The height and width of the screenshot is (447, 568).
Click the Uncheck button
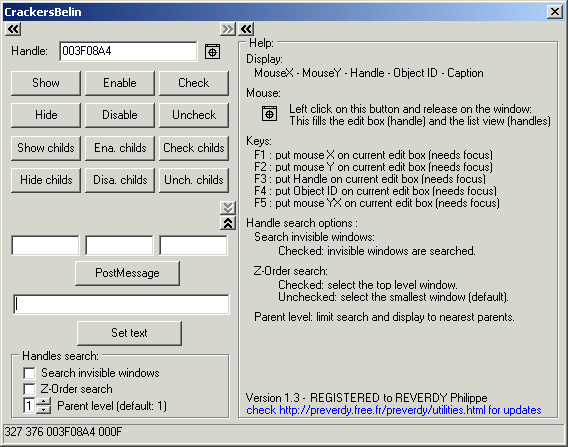pyautogui.click(x=194, y=115)
